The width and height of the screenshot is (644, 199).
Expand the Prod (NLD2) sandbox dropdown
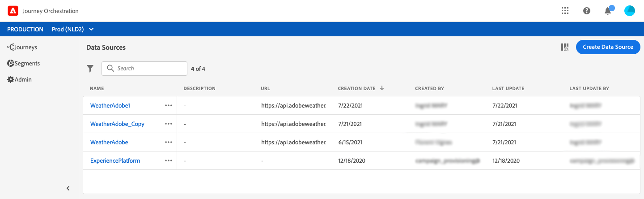click(x=73, y=29)
